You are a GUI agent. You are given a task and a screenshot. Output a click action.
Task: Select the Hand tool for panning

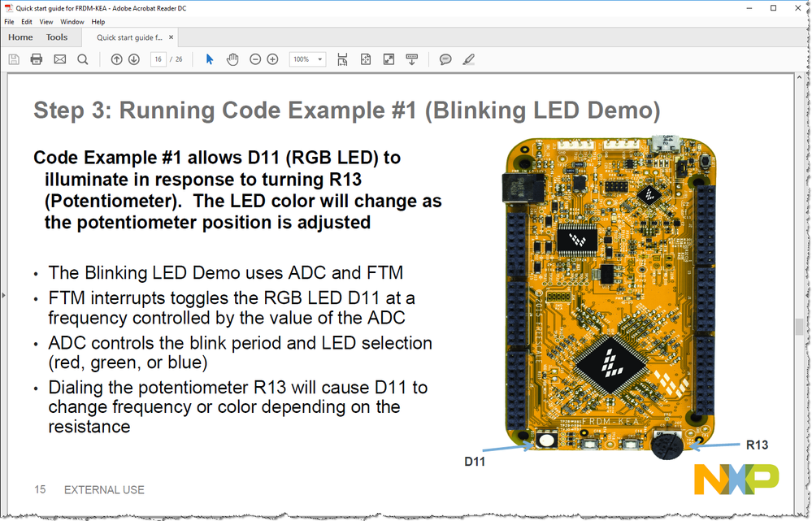tap(232, 59)
